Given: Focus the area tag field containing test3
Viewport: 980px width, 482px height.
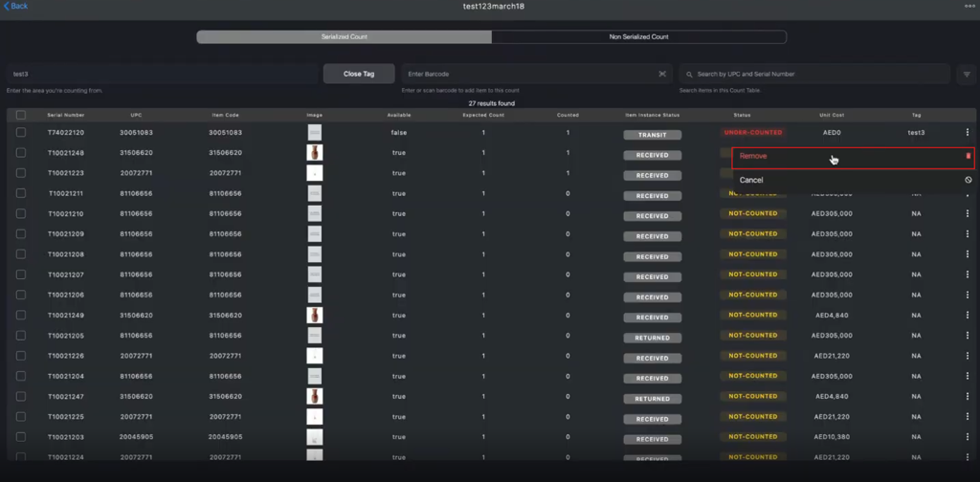Looking at the screenshot, I should pyautogui.click(x=163, y=74).
